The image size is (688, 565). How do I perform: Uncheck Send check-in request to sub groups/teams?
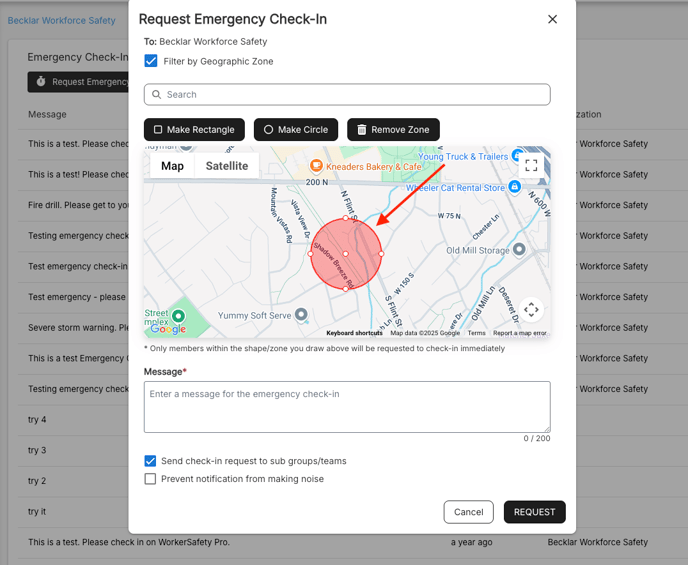(150, 461)
